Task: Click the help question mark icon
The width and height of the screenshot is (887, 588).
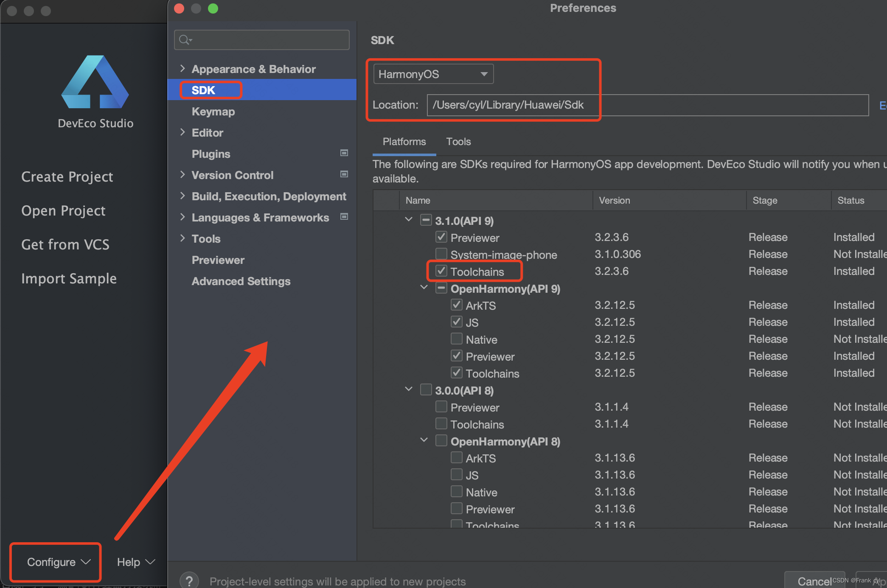Action: coord(189,580)
